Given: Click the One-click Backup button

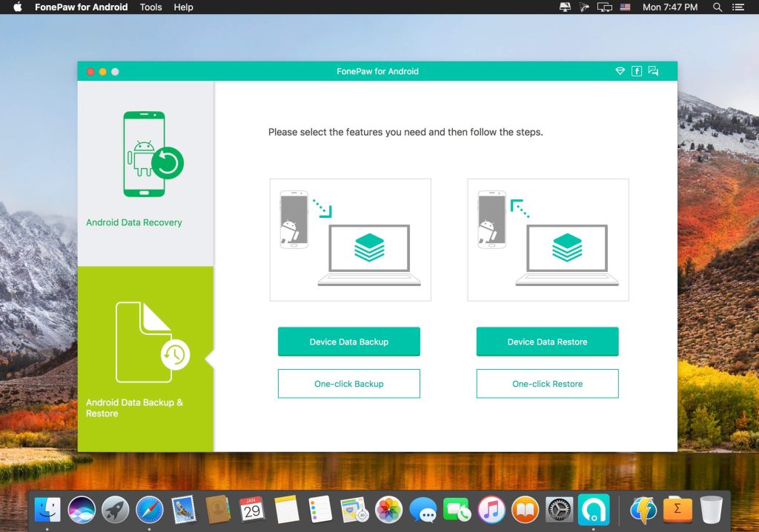Looking at the screenshot, I should (348, 383).
